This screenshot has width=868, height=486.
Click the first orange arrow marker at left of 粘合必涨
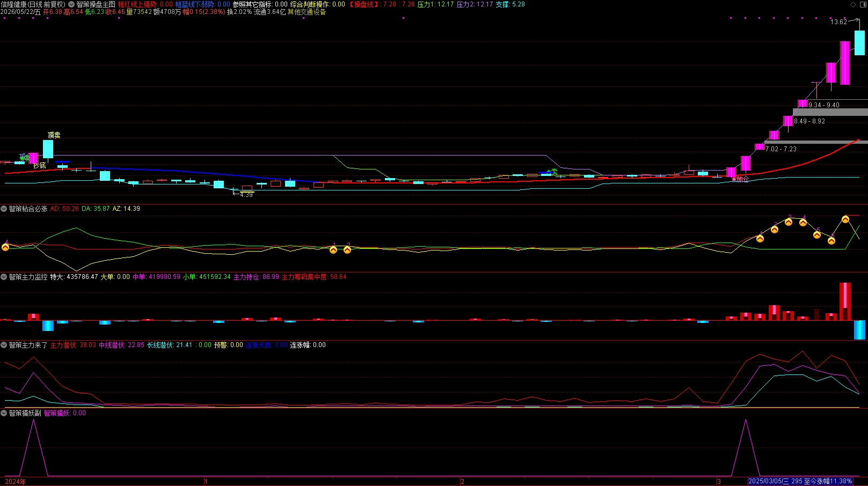[x=5, y=247]
